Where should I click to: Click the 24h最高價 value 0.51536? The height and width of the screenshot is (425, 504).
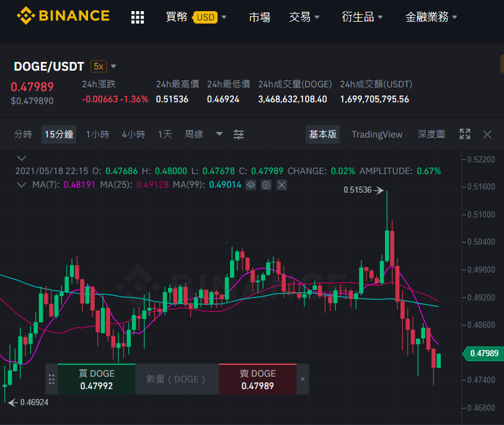pyautogui.click(x=172, y=99)
